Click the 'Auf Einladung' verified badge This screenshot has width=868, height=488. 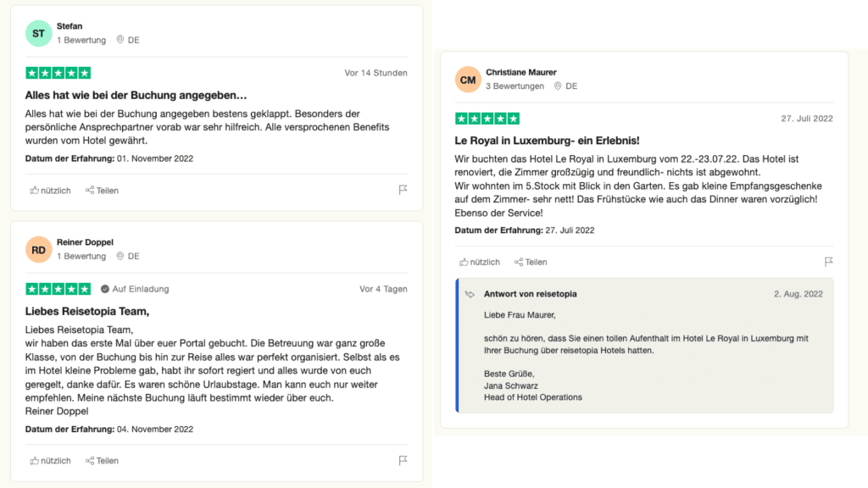pos(135,289)
